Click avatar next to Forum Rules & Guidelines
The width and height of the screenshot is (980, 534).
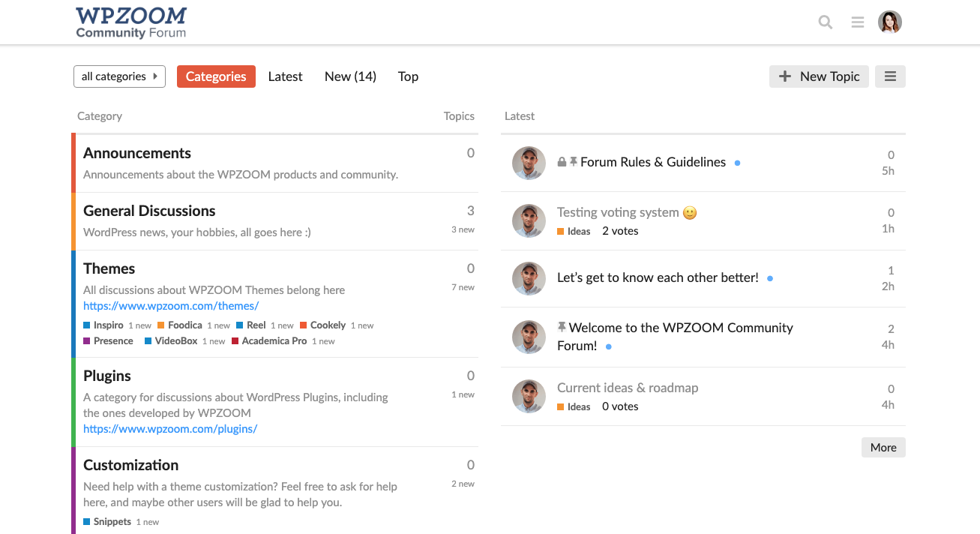529,163
